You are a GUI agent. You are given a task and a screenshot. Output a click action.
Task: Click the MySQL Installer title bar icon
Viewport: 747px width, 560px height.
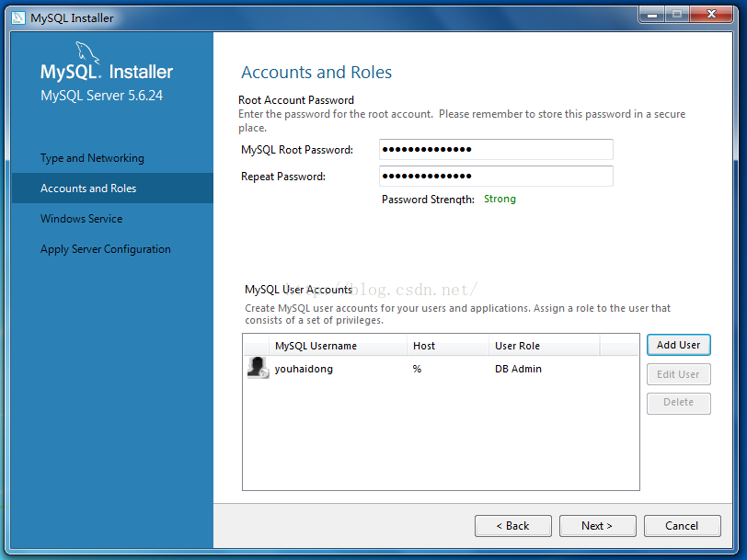(18, 18)
